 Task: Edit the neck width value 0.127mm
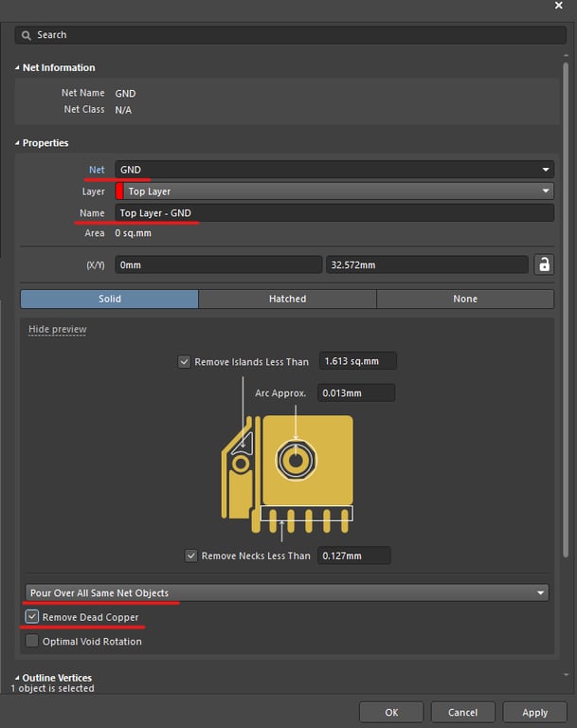pyautogui.click(x=354, y=555)
